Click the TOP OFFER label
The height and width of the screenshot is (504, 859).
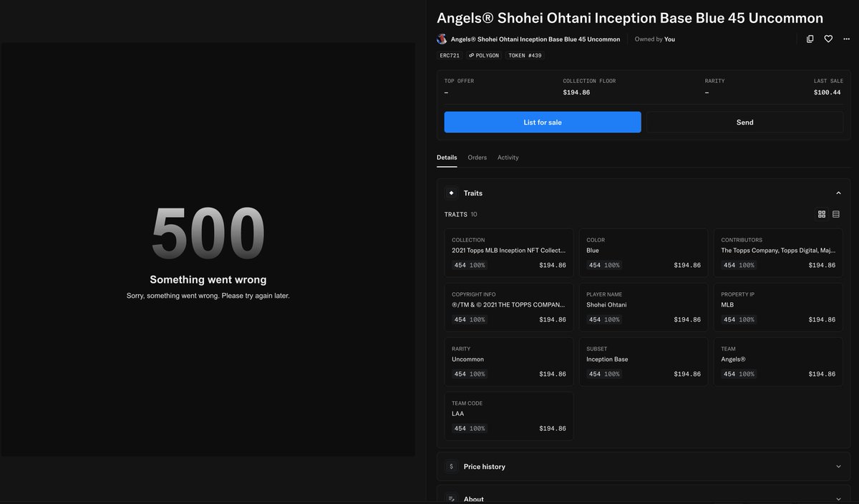[x=459, y=81]
